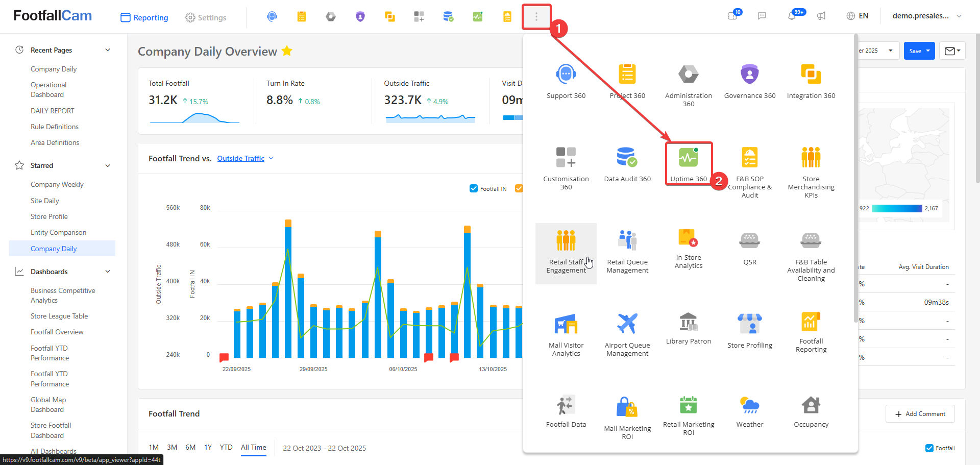Viewport: 980px width, 465px height.
Task: Open the email report dropdown
Action: coord(952,51)
